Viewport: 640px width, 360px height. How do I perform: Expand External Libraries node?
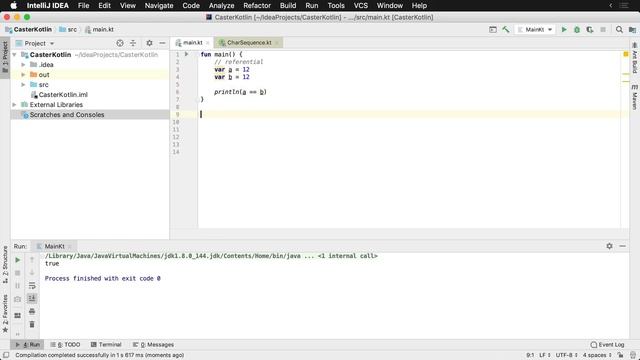pyautogui.click(x=15, y=104)
